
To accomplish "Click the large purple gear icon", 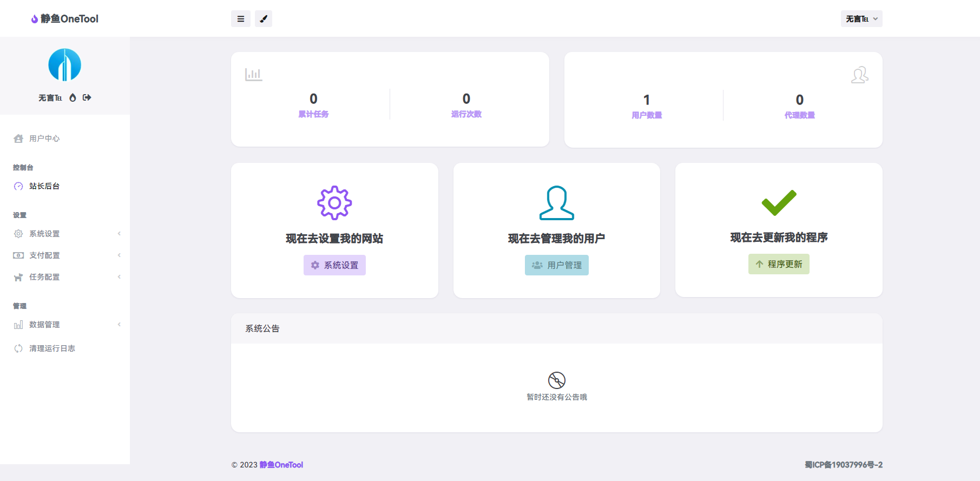I will pos(334,203).
